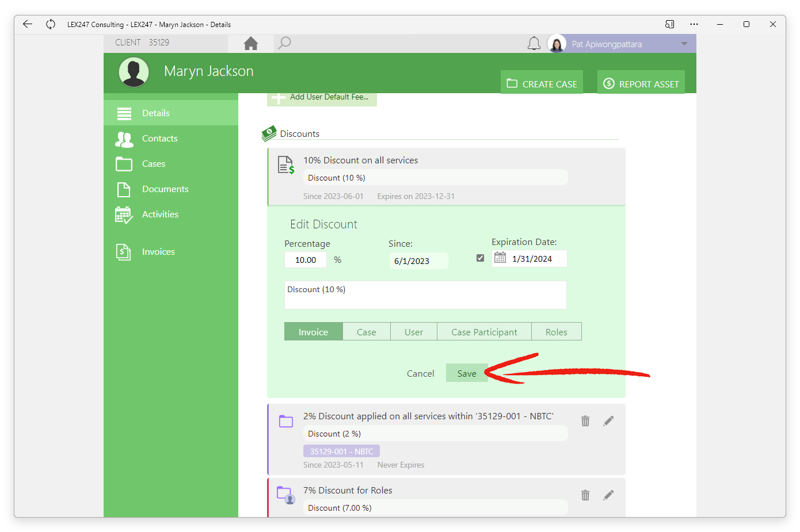Viewport: 800px width, 532px height.
Task: Click the CREATE CASE button
Action: click(x=542, y=83)
